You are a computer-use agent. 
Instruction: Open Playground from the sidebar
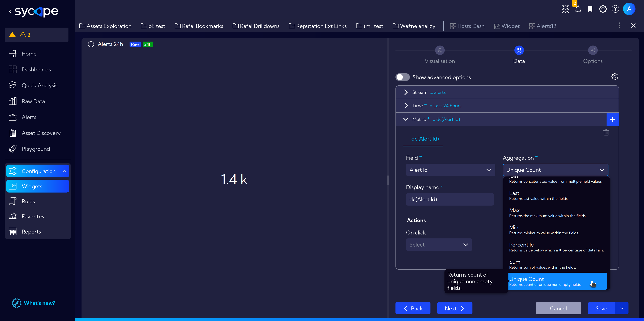pos(30,149)
